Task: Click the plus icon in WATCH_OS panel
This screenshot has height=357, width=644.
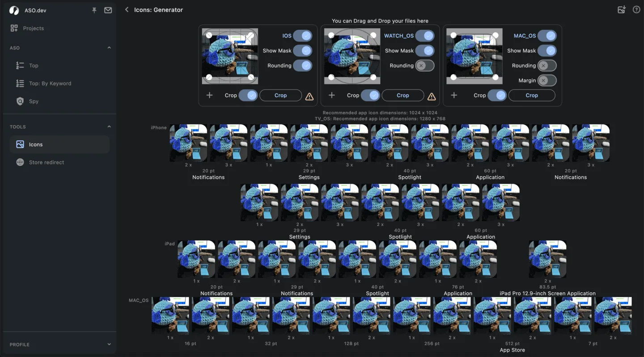Action: (331, 95)
